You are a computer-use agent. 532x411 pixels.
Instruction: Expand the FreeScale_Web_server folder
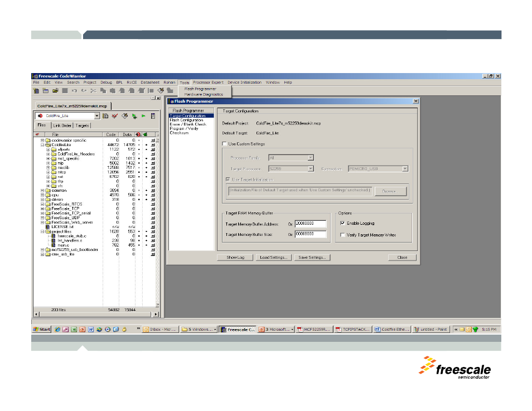pos(42,223)
